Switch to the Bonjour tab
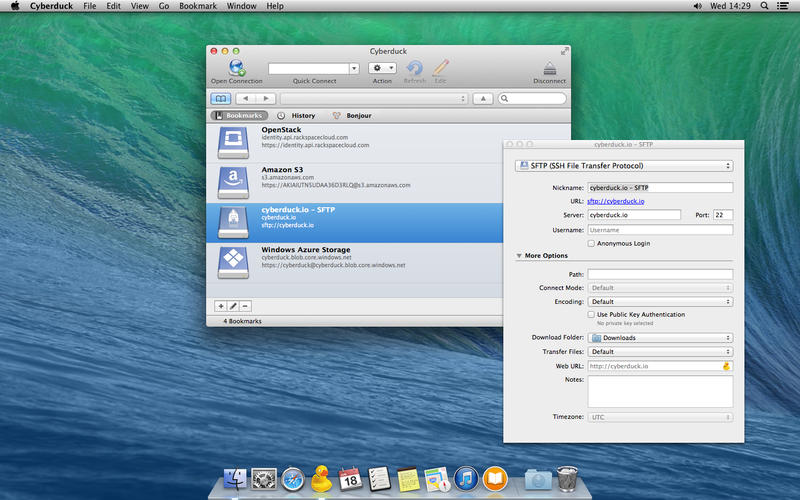 (x=352, y=116)
